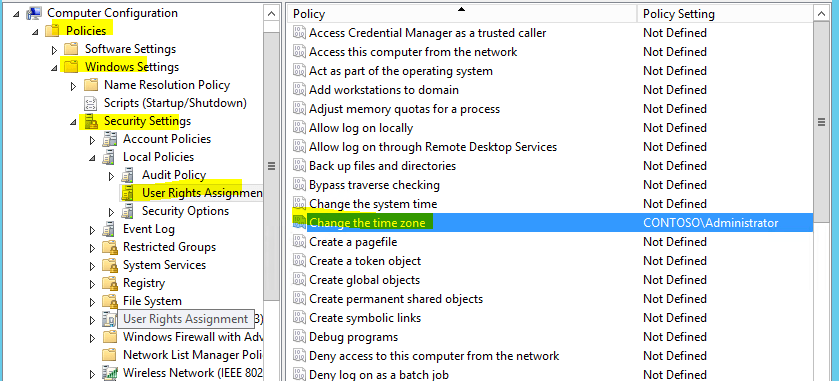This screenshot has width=839, height=381.
Task: Click the CONTOSO\Administrator policy setting value
Action: coord(711,223)
